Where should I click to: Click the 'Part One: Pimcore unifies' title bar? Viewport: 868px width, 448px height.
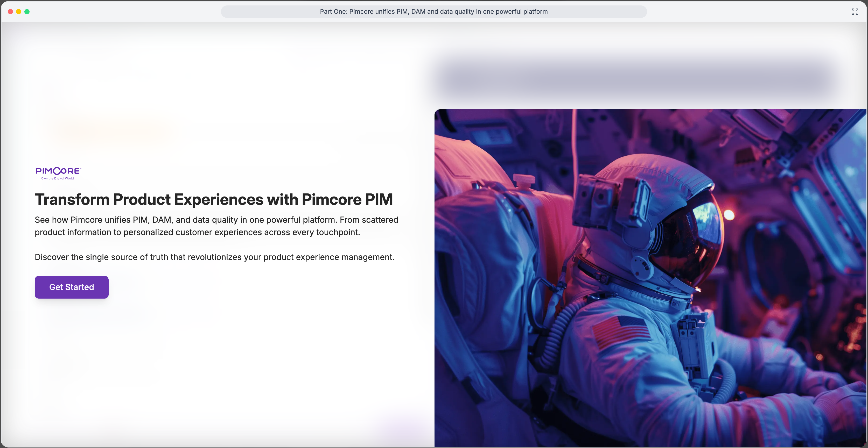[433, 12]
